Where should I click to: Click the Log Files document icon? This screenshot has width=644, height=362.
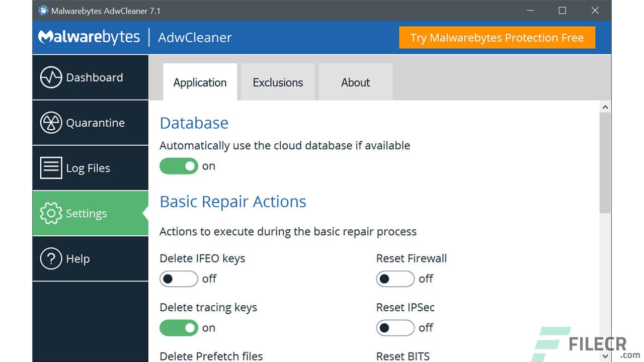(50, 167)
